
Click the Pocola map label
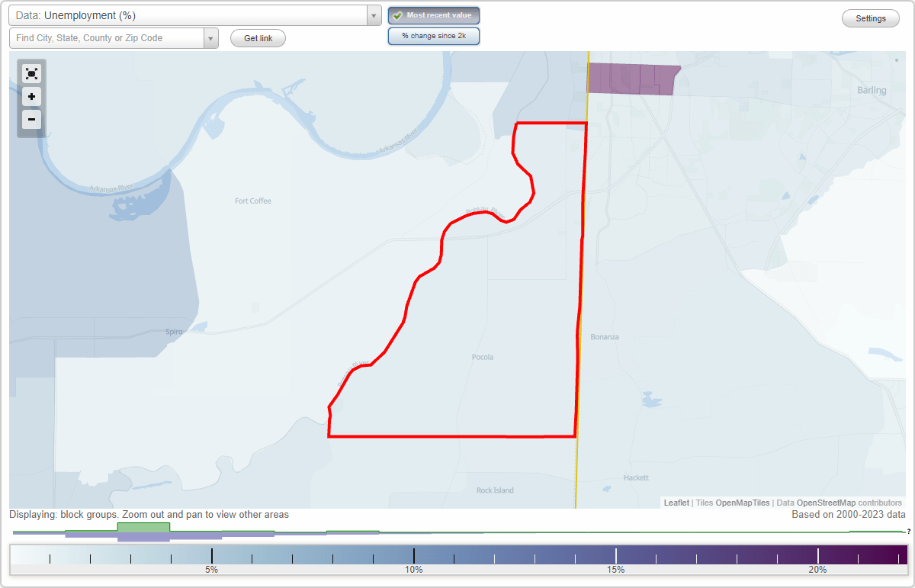[x=483, y=357]
